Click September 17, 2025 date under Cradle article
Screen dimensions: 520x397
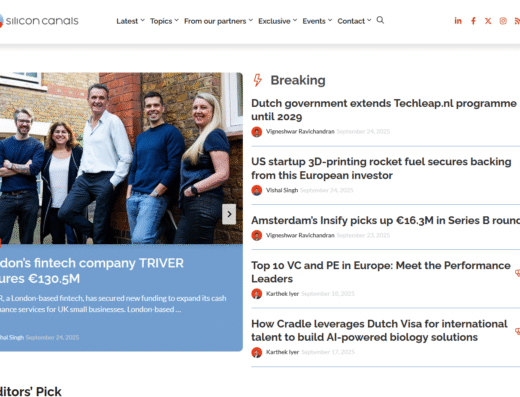pos(328,352)
